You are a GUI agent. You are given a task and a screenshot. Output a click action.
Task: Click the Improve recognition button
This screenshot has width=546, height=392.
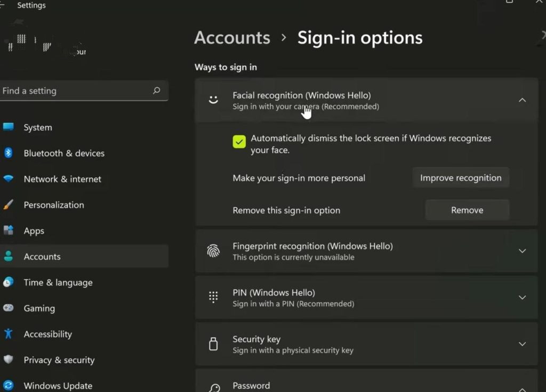pyautogui.click(x=461, y=178)
